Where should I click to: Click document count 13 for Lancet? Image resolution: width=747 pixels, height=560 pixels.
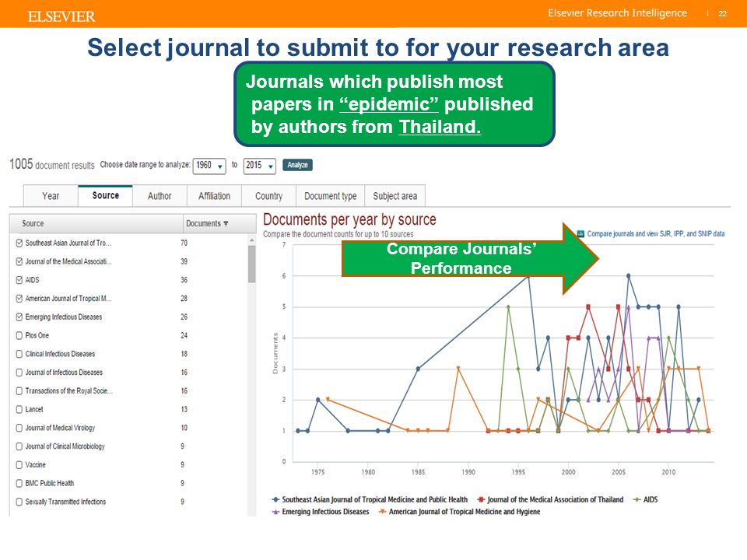pos(184,409)
